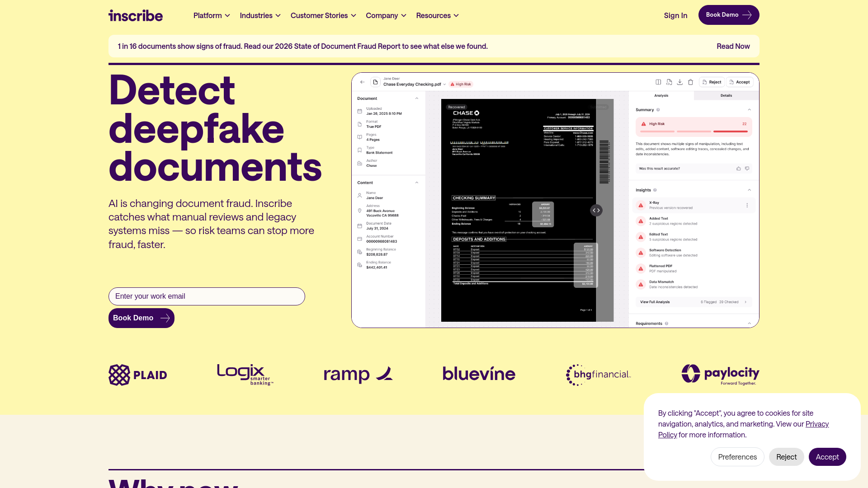Image resolution: width=868 pixels, height=488 pixels.
Task: Click the help icon next to Requirements
Action: click(666, 324)
